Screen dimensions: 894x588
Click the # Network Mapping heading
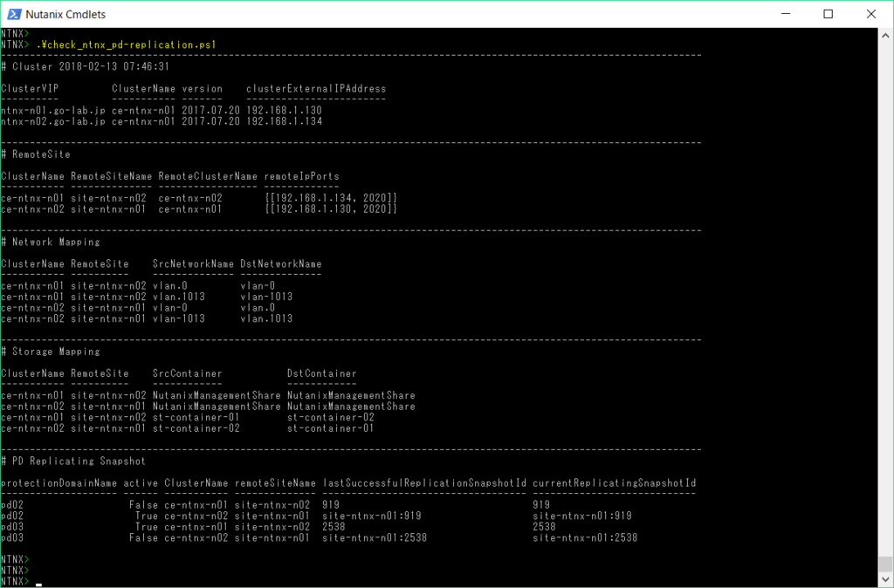(50, 242)
